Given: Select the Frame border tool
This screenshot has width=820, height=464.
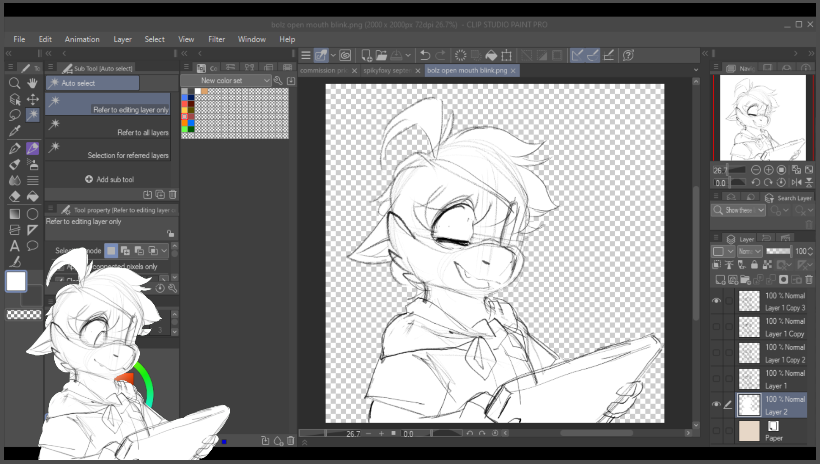Looking at the screenshot, I should [15, 230].
